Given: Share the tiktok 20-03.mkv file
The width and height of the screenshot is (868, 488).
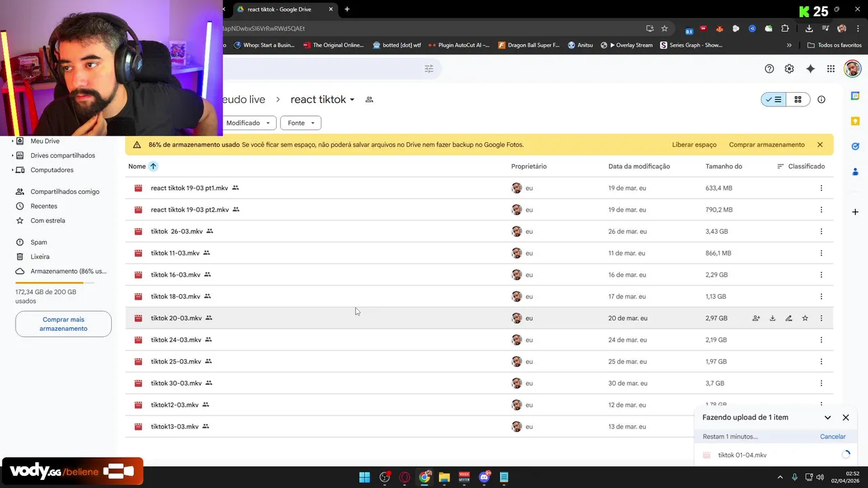Looking at the screenshot, I should click(x=756, y=318).
